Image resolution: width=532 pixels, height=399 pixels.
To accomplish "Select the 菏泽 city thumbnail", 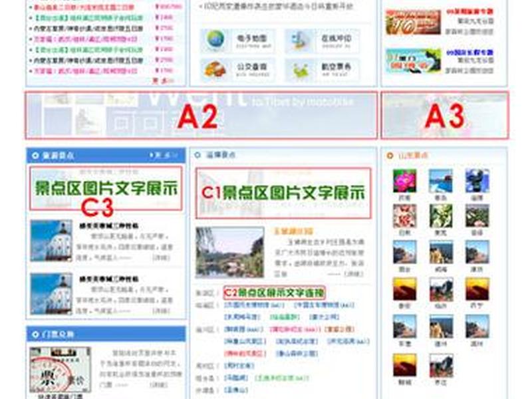I will pos(477,215).
